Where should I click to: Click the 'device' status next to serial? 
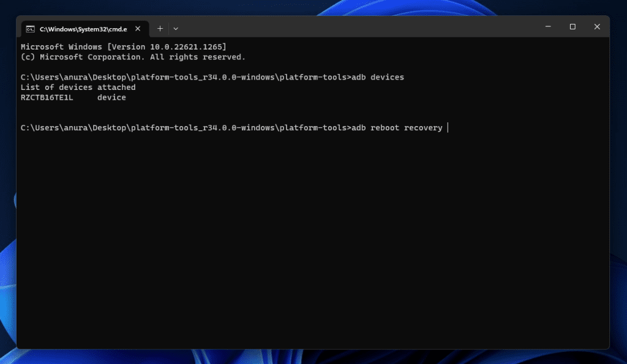[111, 98]
